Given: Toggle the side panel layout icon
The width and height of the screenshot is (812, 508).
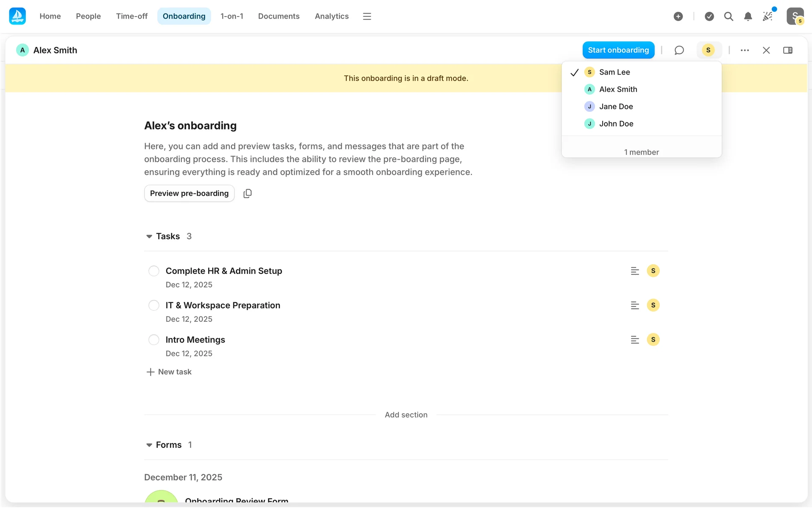Looking at the screenshot, I should point(787,50).
